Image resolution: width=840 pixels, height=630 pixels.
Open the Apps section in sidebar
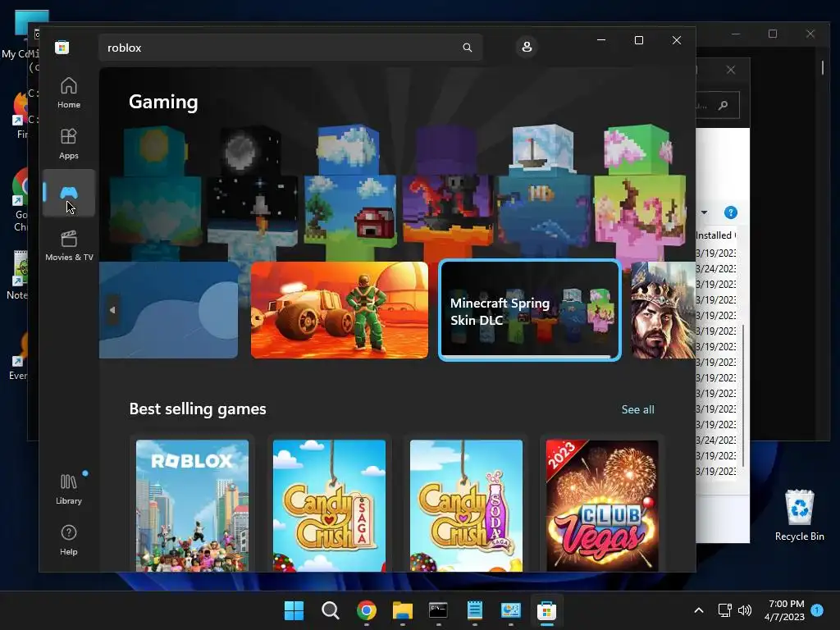point(69,144)
